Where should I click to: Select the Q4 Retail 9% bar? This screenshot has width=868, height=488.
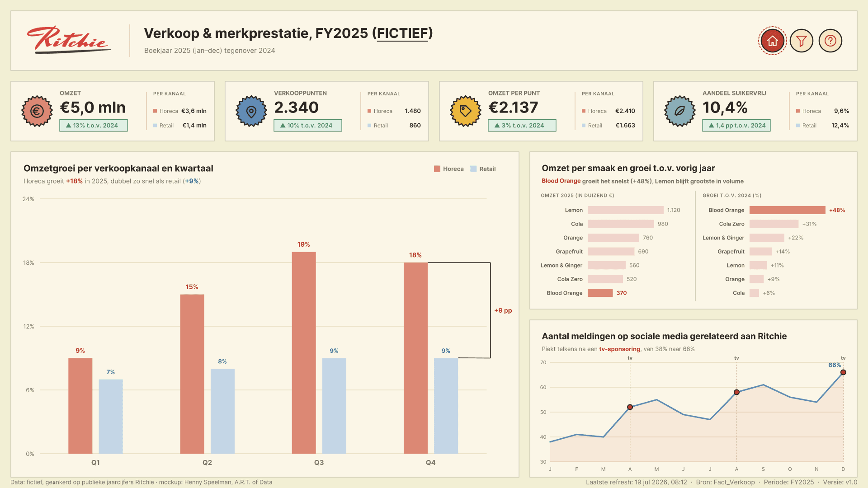pyautogui.click(x=446, y=406)
